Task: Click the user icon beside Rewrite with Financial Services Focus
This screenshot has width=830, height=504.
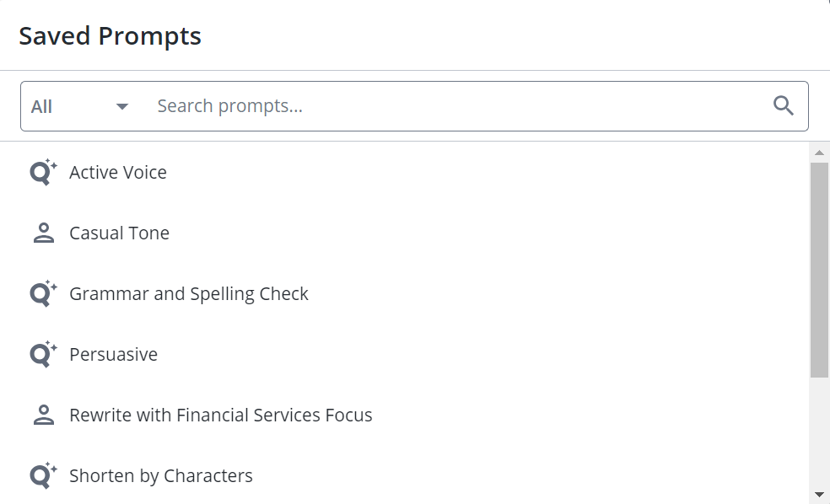Action: 43,416
